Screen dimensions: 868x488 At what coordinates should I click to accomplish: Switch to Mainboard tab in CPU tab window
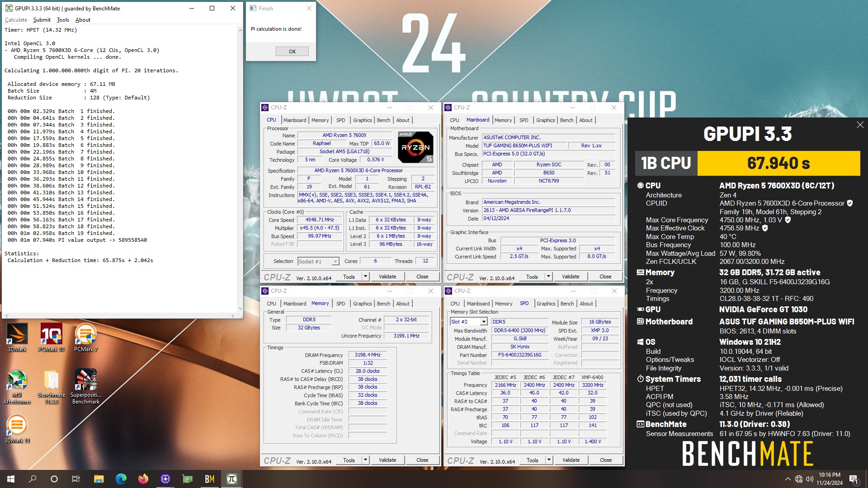click(295, 120)
